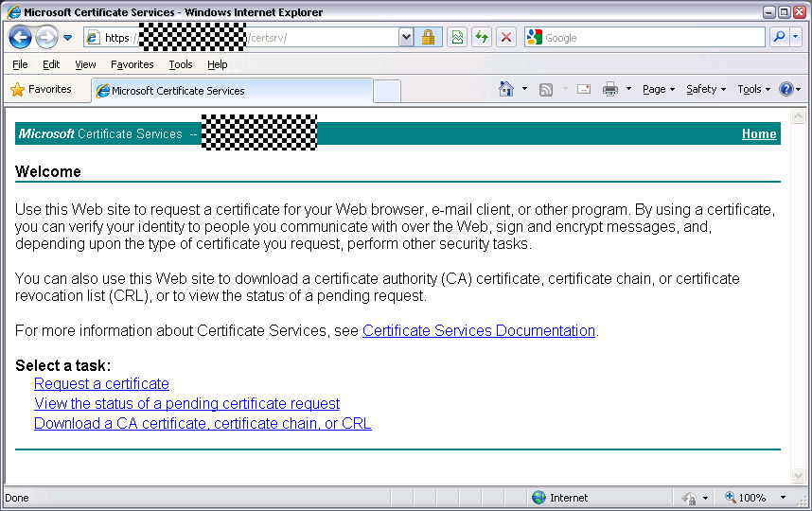View security report via the lock icon
This screenshot has width=812, height=511.
[428, 37]
